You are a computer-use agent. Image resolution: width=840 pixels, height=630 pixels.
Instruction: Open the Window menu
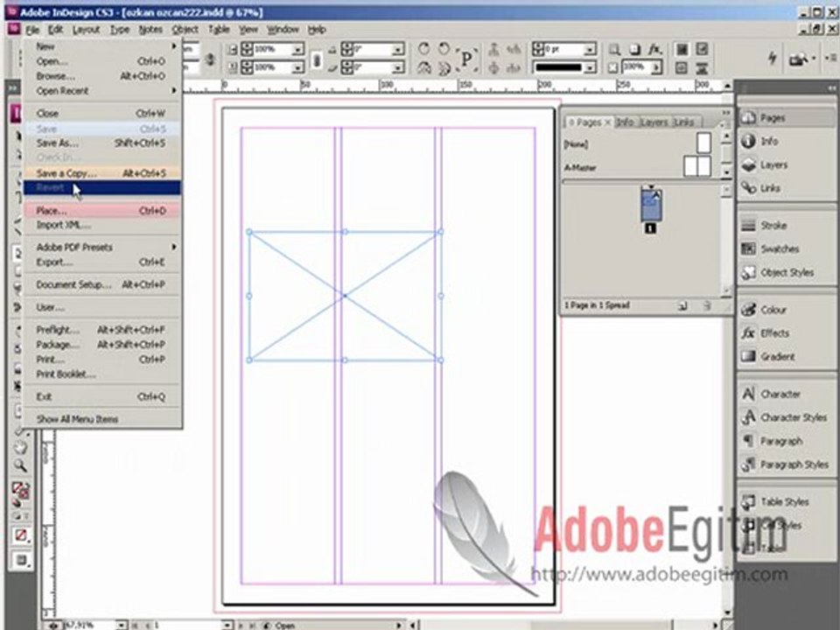283,30
